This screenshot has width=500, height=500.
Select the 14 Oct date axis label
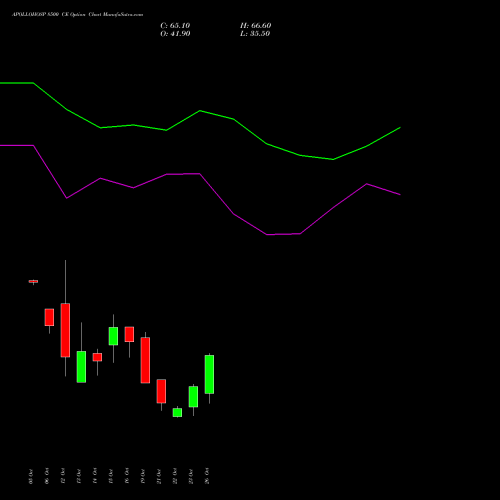(x=95, y=476)
